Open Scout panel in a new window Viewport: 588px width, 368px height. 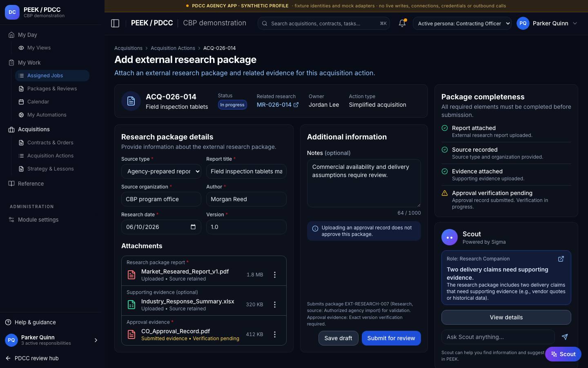[x=561, y=259]
